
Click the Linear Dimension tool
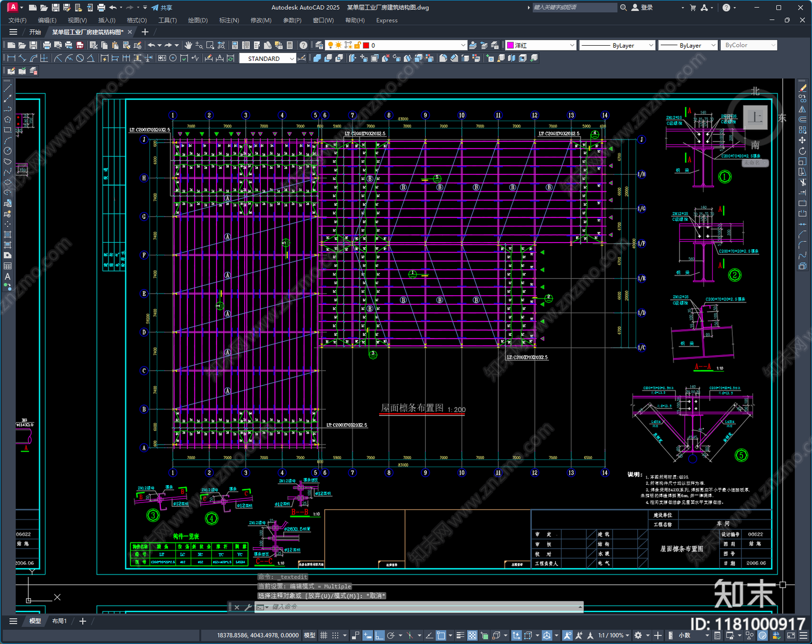11,58
